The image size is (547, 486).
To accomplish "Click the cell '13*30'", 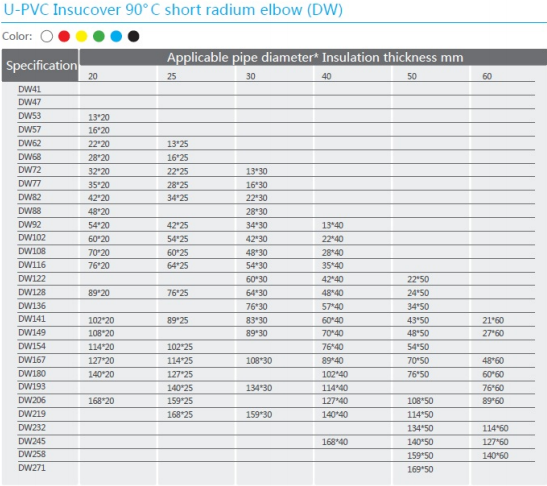I will [257, 172].
